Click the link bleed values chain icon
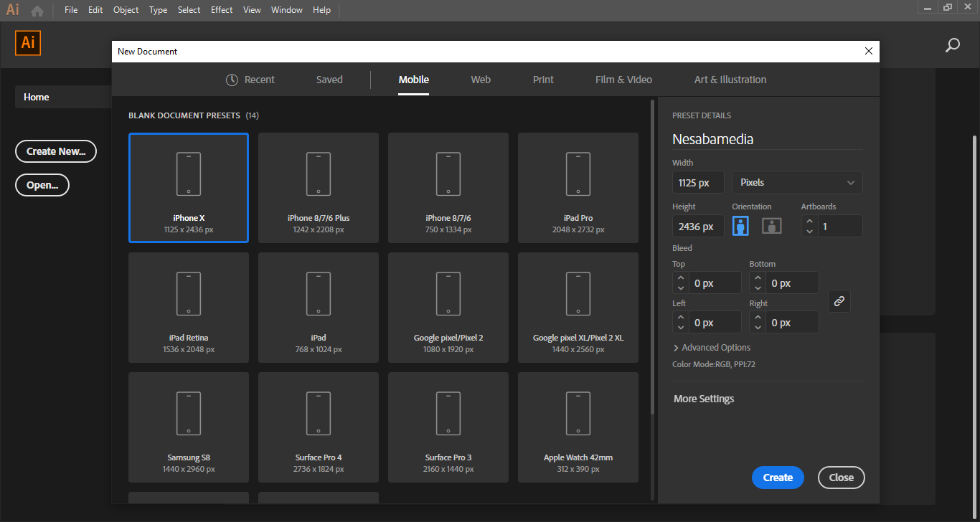Viewport: 980px width, 522px height. point(839,301)
